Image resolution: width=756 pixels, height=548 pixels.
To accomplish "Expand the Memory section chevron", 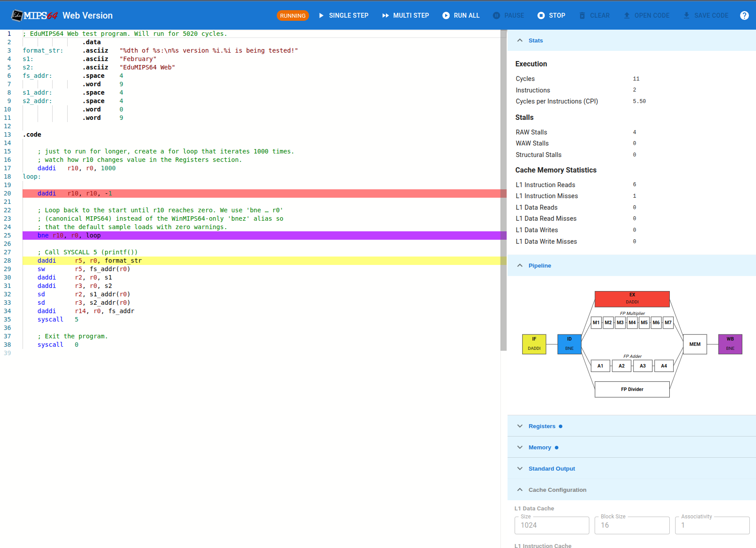I will point(520,447).
